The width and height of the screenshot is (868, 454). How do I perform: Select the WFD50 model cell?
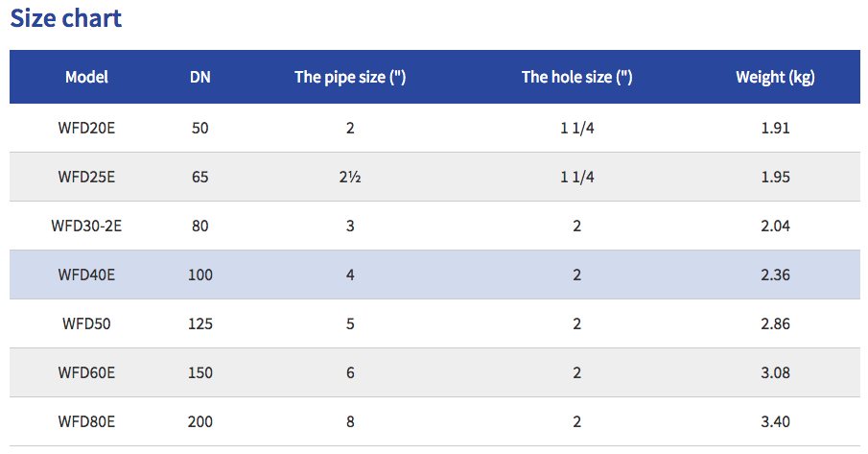pos(86,323)
